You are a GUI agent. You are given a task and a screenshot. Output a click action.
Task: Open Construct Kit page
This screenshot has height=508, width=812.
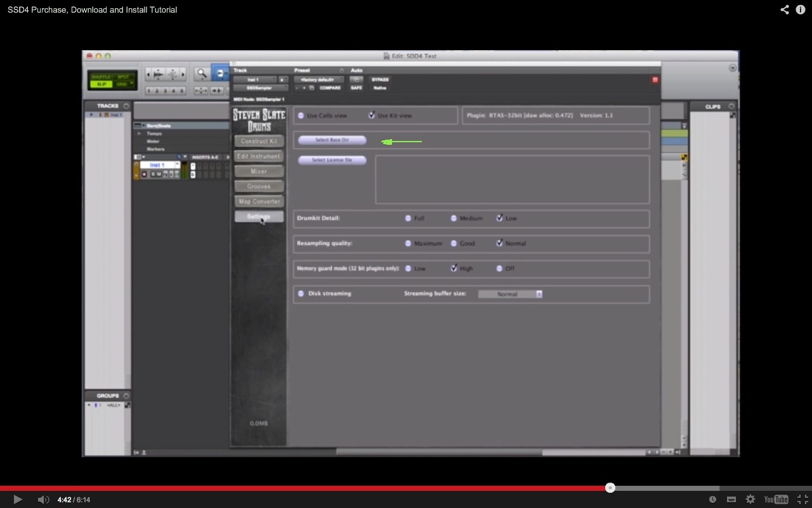pos(259,141)
